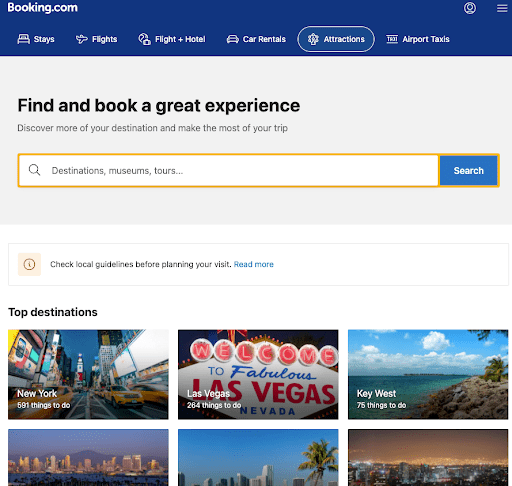Click the taxi sign icon
The width and height of the screenshot is (512, 486).
tap(392, 39)
